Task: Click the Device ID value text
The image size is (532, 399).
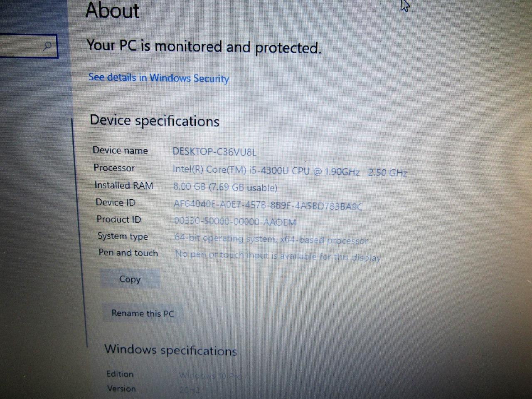Action: point(268,205)
